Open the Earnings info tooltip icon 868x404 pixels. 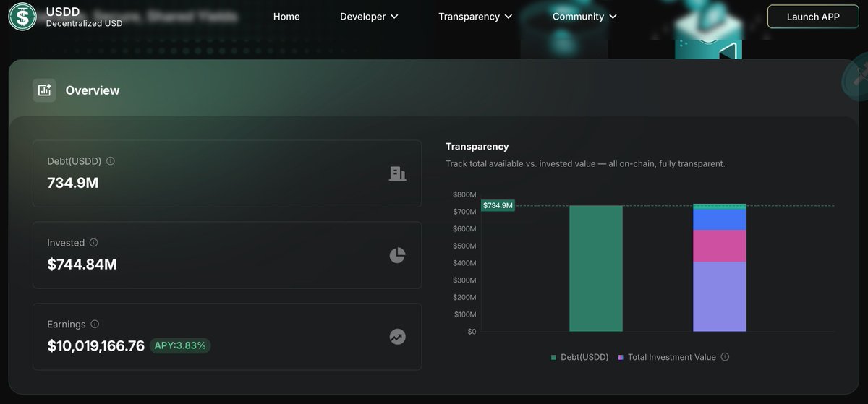(95, 325)
